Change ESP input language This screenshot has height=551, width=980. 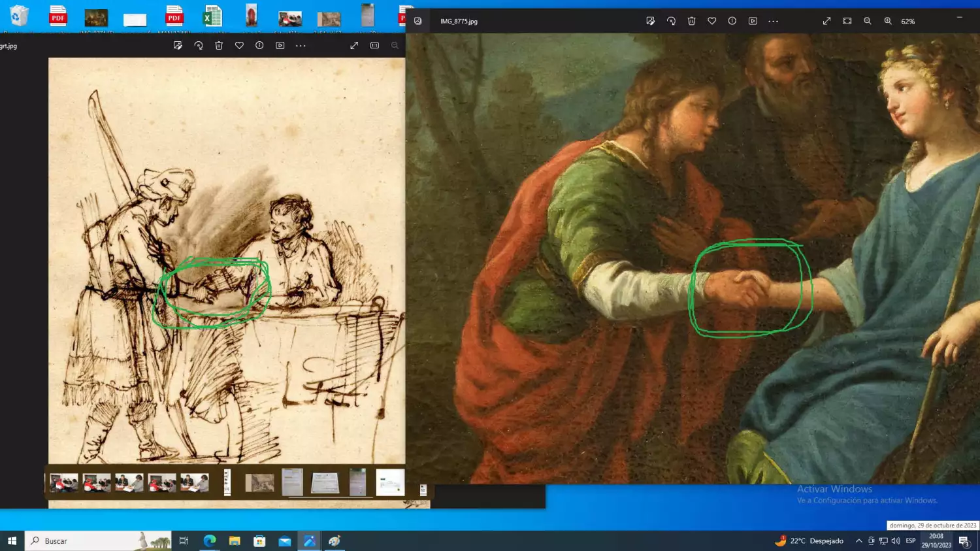click(911, 541)
